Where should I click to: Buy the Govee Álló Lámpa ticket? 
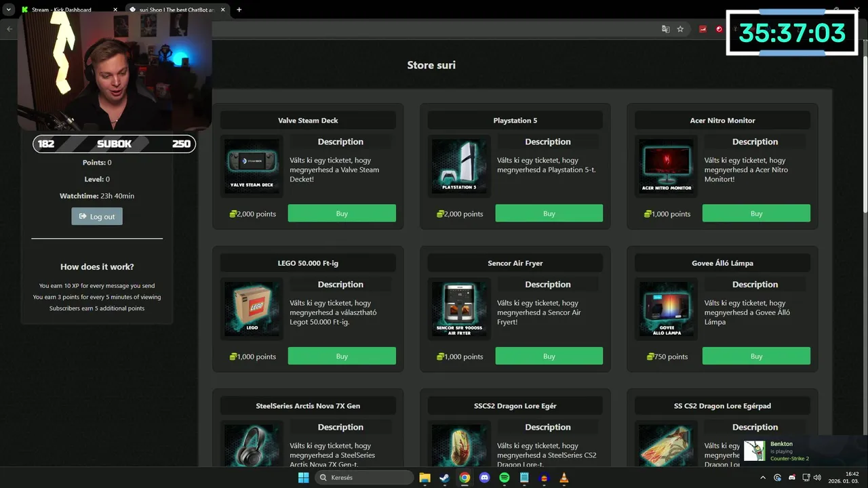pos(756,356)
